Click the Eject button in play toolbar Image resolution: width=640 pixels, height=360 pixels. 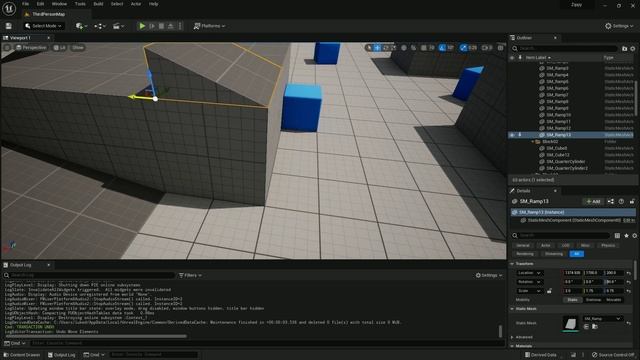tap(171, 26)
